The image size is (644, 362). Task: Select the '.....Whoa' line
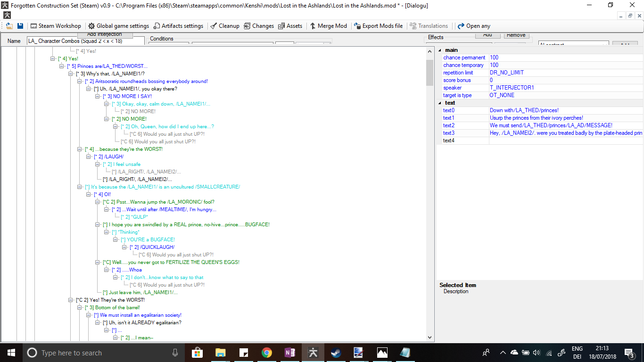[126, 270]
